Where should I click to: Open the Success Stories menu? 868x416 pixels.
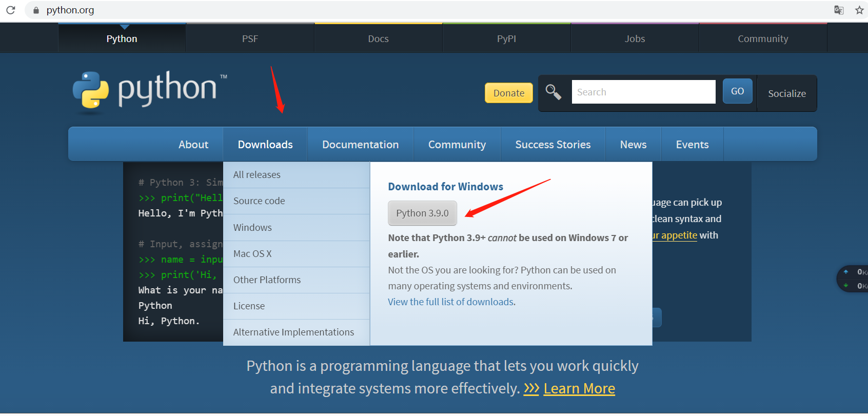click(553, 145)
